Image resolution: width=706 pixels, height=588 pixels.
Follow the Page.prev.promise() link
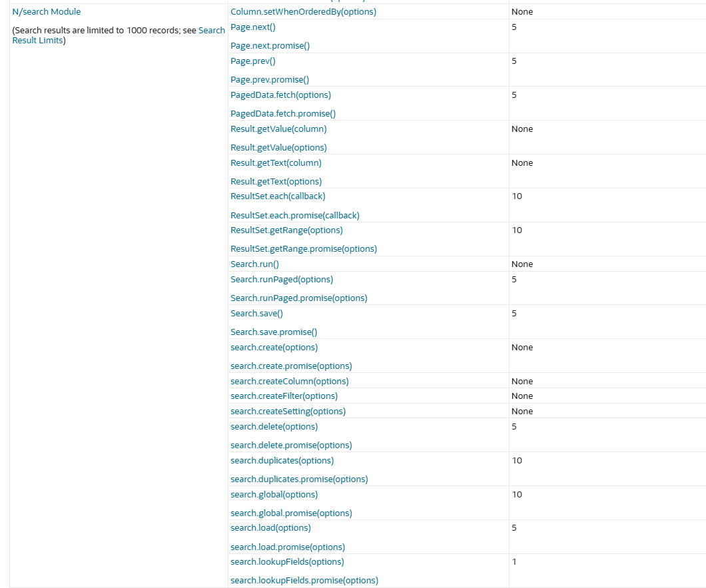pyautogui.click(x=270, y=79)
